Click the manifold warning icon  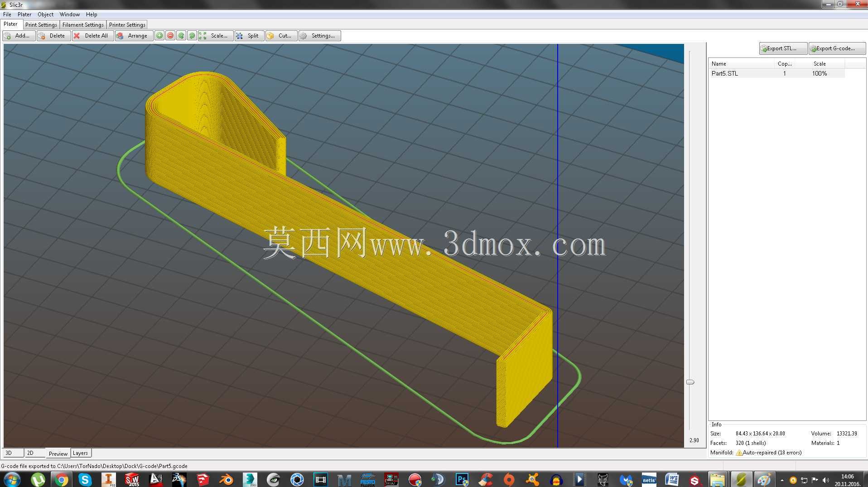coord(739,453)
